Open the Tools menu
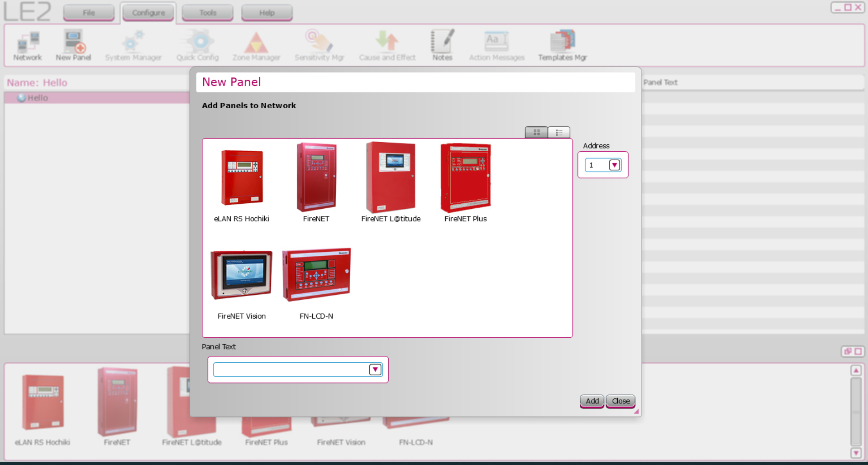Image resolution: width=868 pixels, height=465 pixels. click(207, 12)
